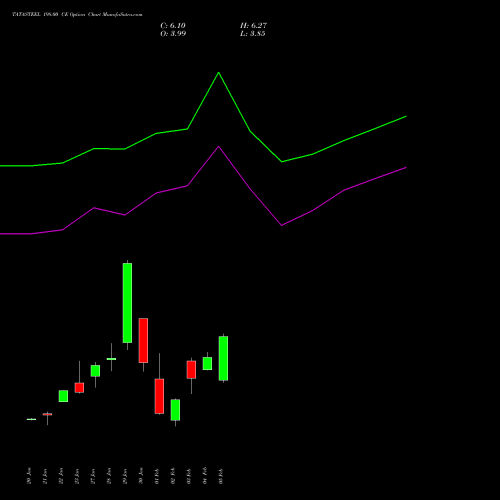
Task: Click the 05 Feb date label
Action: [221, 476]
